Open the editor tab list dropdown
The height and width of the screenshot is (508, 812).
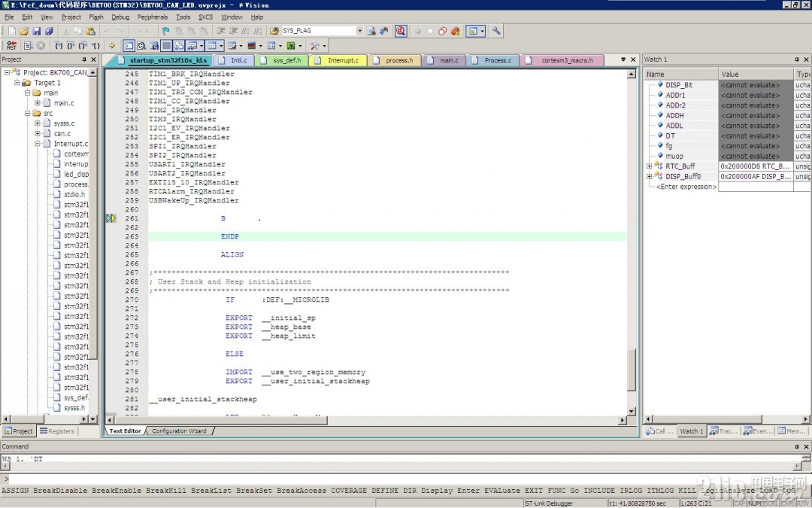(623, 59)
